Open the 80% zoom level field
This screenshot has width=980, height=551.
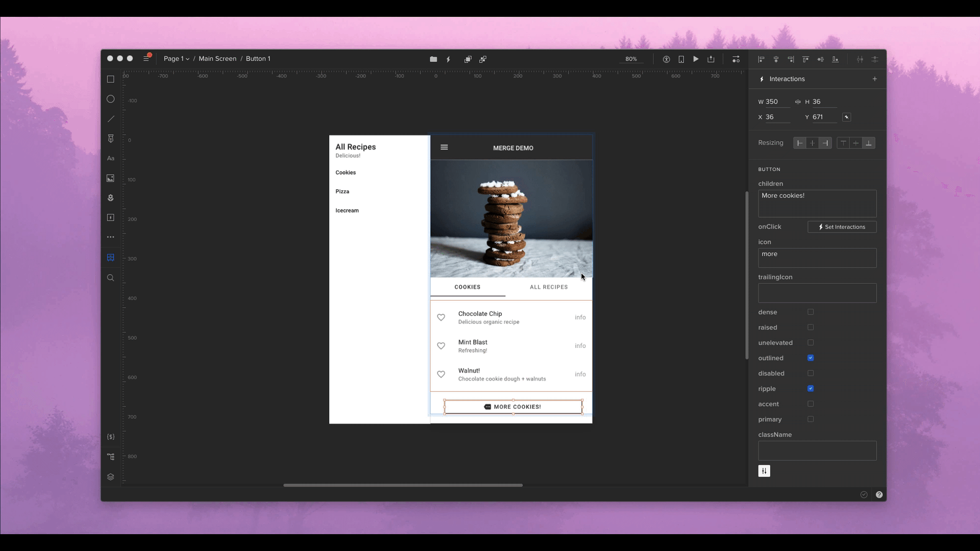(x=631, y=59)
